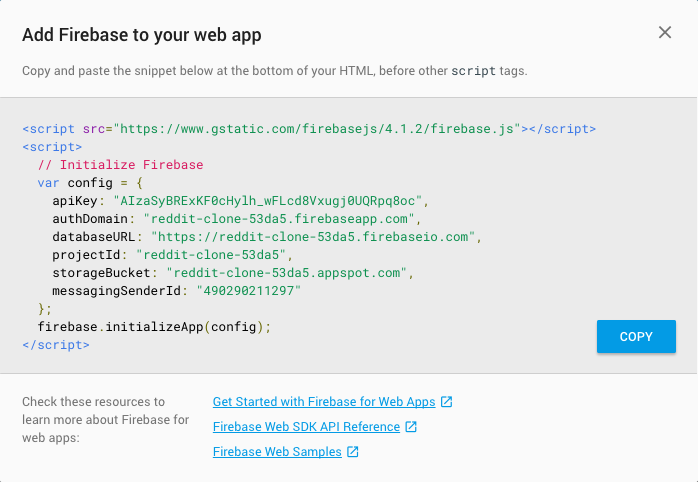The height and width of the screenshot is (482, 698).
Task: Click external-link icon beside SDK API Reference
Action: click(x=411, y=426)
